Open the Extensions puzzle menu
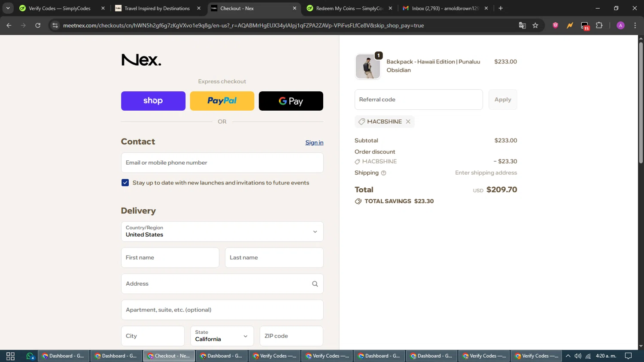Viewport: 644px width, 362px height. pyautogui.click(x=599, y=25)
